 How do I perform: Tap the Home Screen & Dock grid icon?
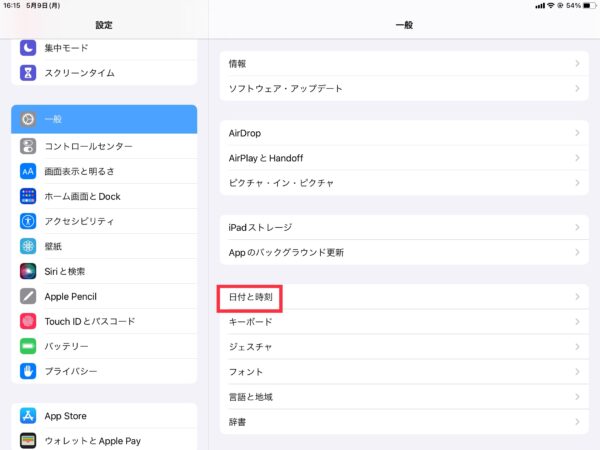[28, 196]
